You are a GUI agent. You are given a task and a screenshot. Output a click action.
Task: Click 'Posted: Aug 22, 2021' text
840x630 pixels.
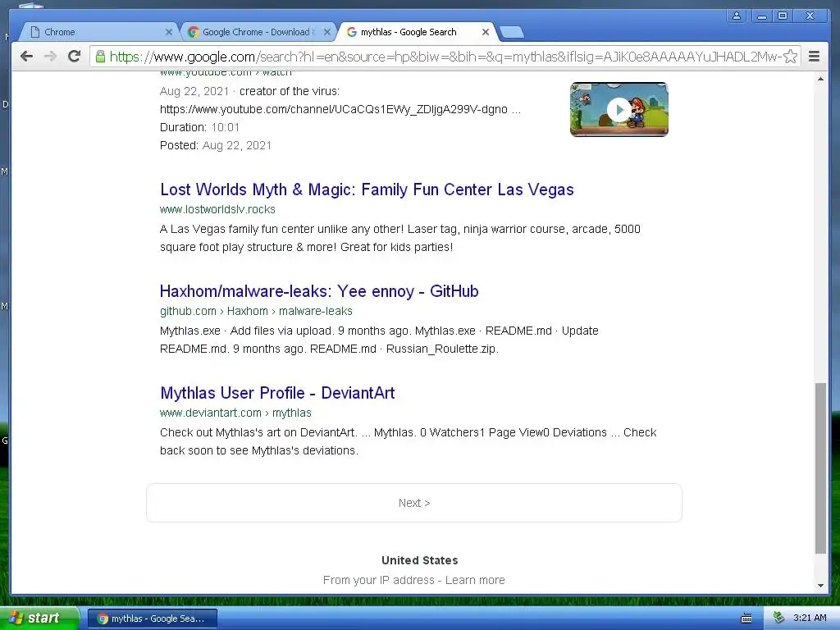pos(216,146)
